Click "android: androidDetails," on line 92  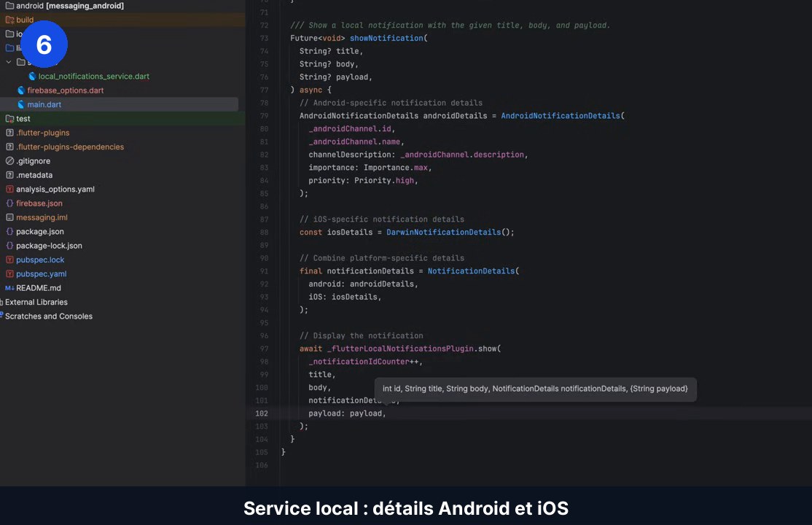pyautogui.click(x=363, y=284)
